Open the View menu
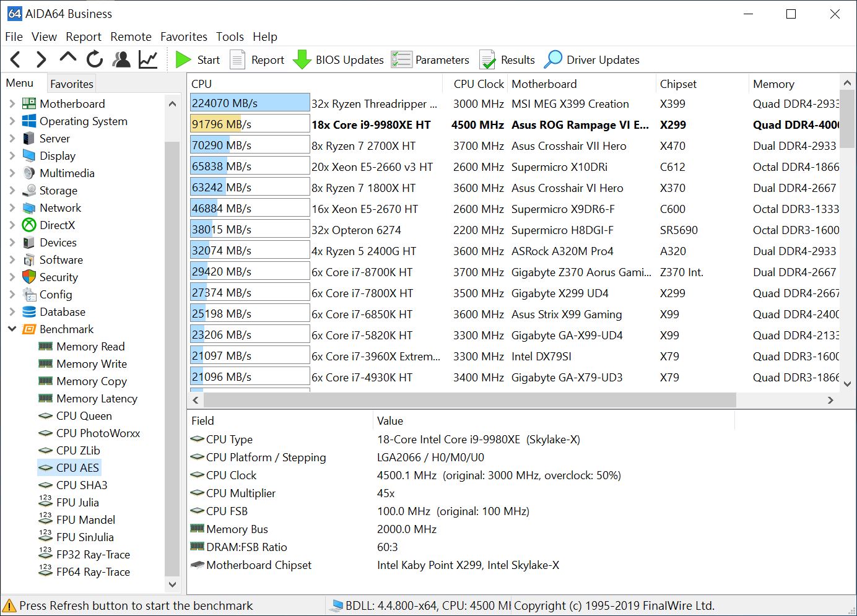This screenshot has height=616, width=857. [44, 37]
